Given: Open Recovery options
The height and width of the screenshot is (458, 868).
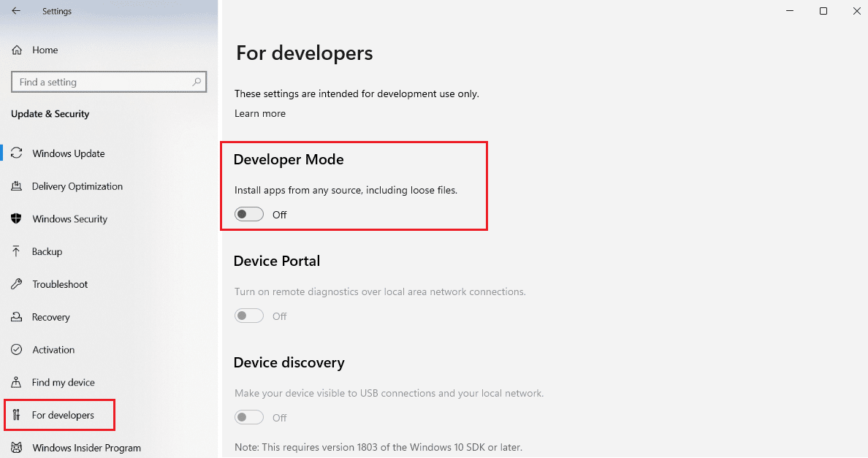Looking at the screenshot, I should click(51, 317).
